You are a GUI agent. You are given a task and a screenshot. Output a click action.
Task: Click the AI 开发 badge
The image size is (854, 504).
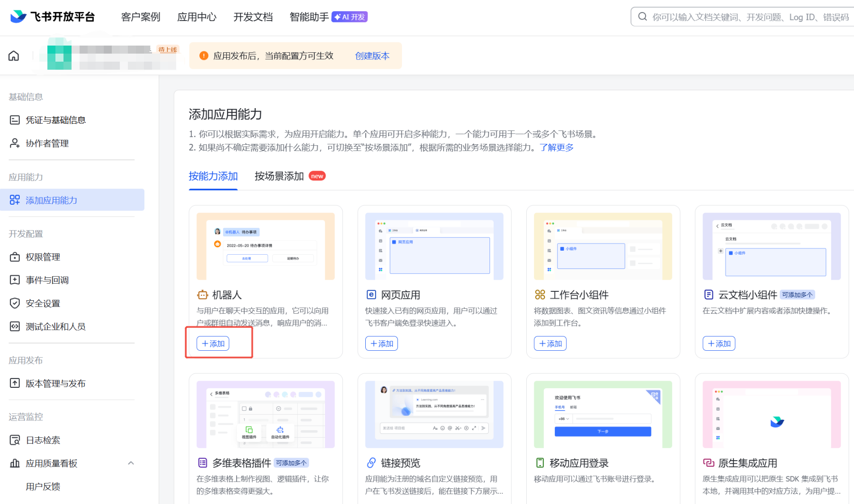click(x=350, y=17)
